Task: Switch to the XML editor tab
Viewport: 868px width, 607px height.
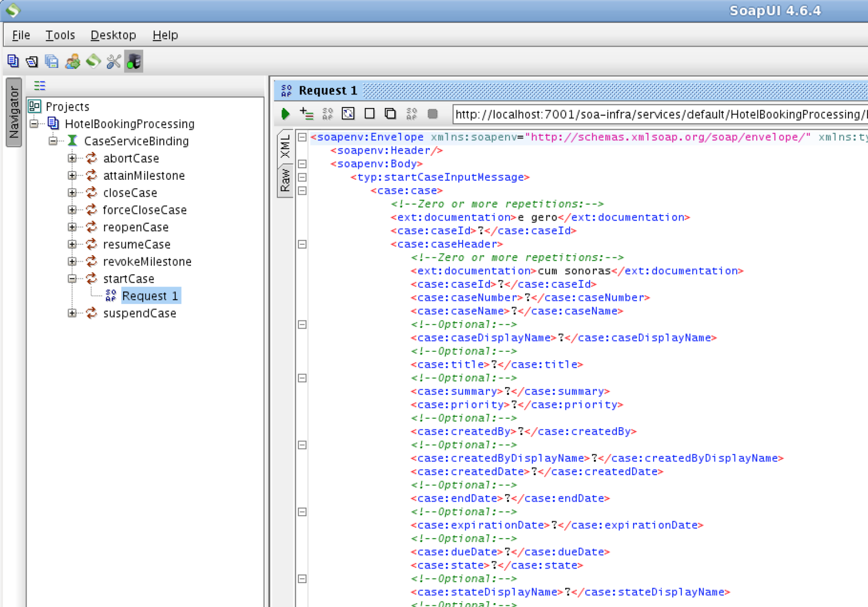Action: coord(285,147)
